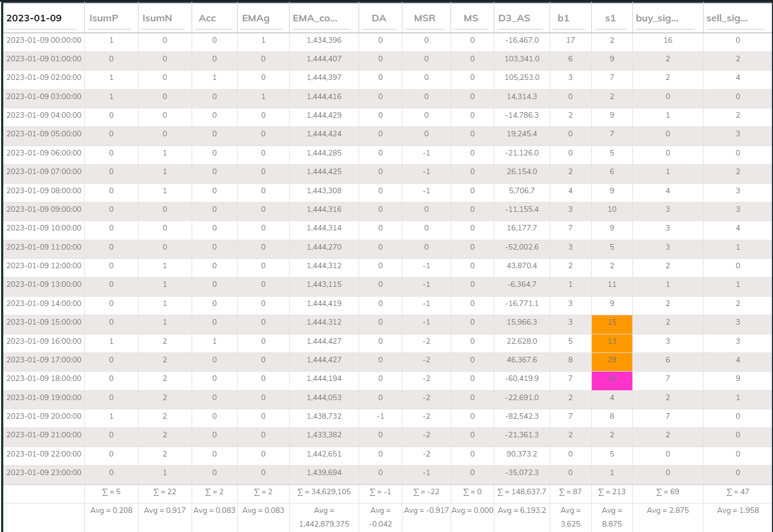Select the 2023-01-09 00:00:00 row timestamp

pos(44,41)
